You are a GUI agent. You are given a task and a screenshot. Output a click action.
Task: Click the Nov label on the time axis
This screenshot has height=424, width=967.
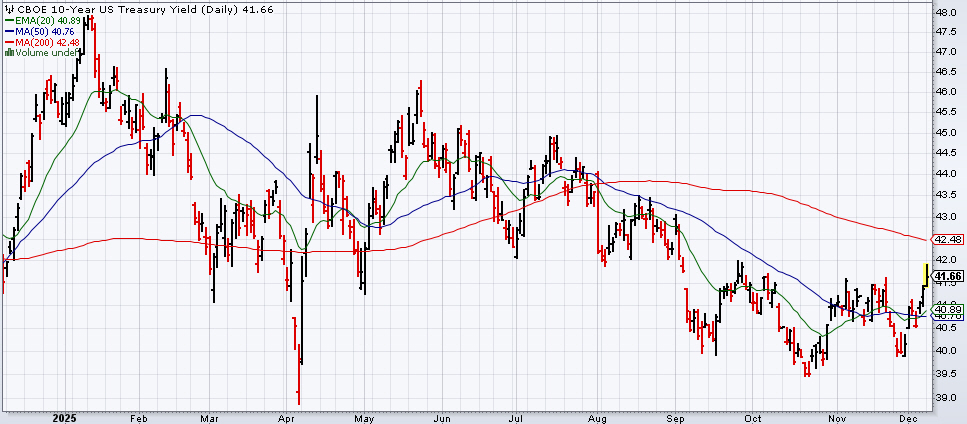click(836, 418)
